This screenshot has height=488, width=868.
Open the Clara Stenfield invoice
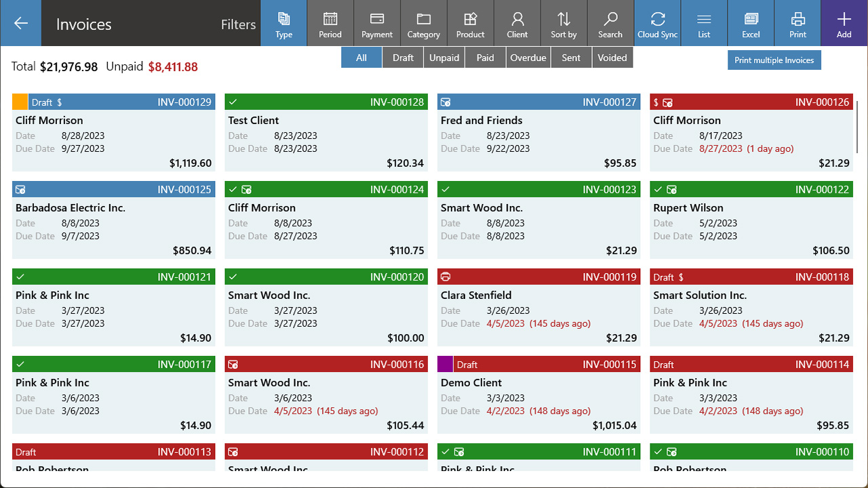point(539,307)
